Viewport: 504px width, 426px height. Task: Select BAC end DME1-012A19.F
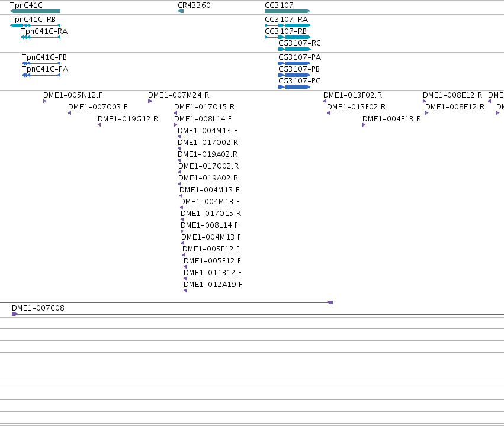click(x=213, y=285)
